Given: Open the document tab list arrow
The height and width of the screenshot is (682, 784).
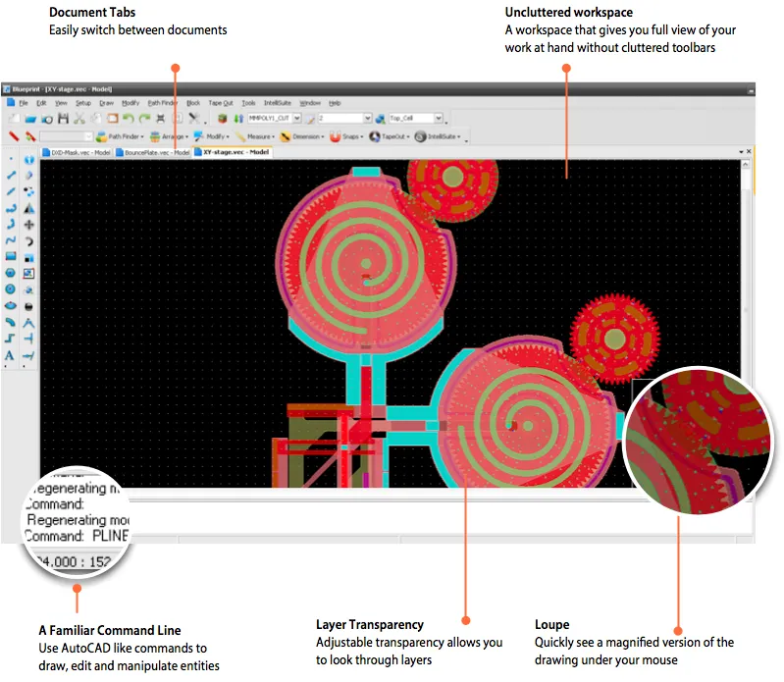Looking at the screenshot, I should (x=741, y=151).
